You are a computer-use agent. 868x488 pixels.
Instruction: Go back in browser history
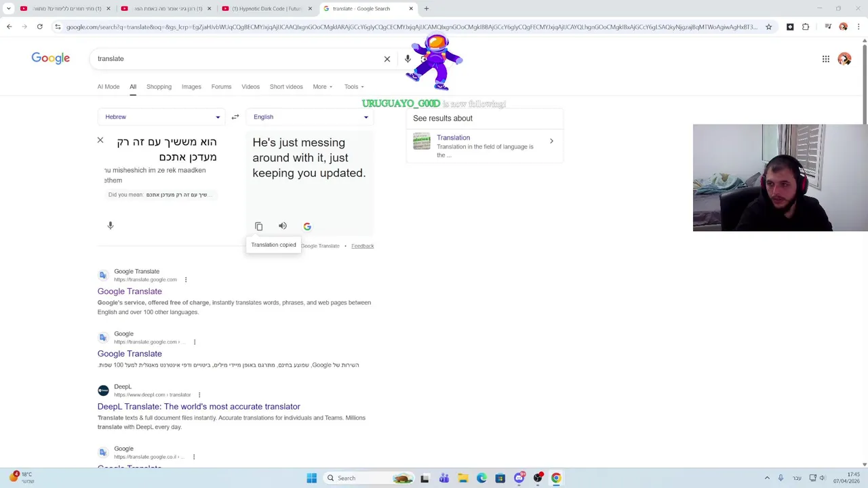pos(9,27)
